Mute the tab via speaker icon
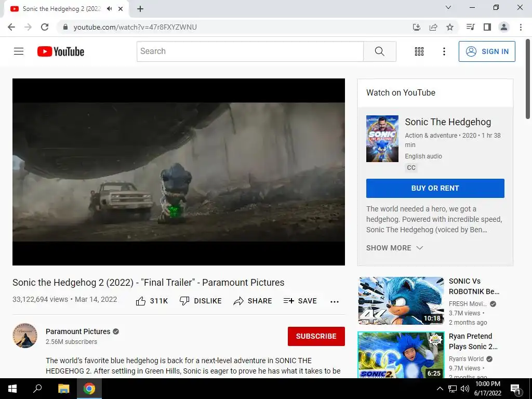This screenshot has height=399, width=532. pyautogui.click(x=109, y=9)
